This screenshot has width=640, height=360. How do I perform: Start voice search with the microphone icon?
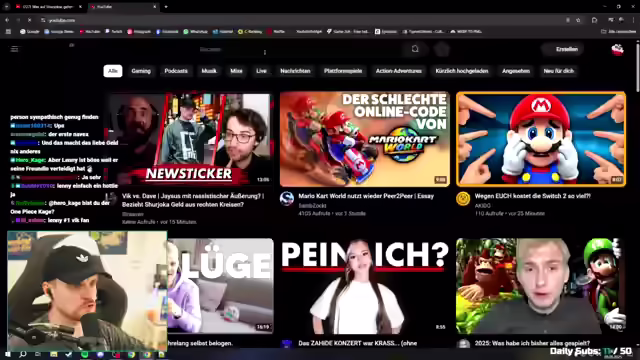(x=442, y=49)
